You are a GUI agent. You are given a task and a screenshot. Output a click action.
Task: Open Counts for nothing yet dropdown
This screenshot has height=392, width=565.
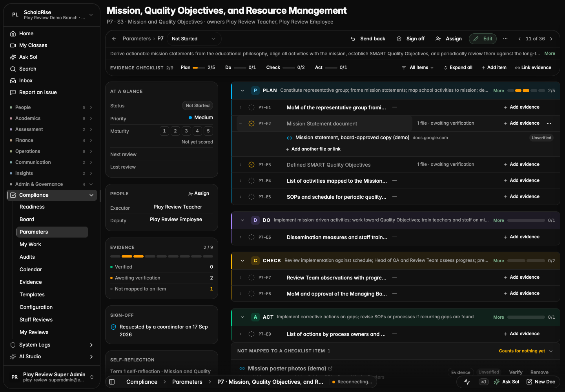526,351
